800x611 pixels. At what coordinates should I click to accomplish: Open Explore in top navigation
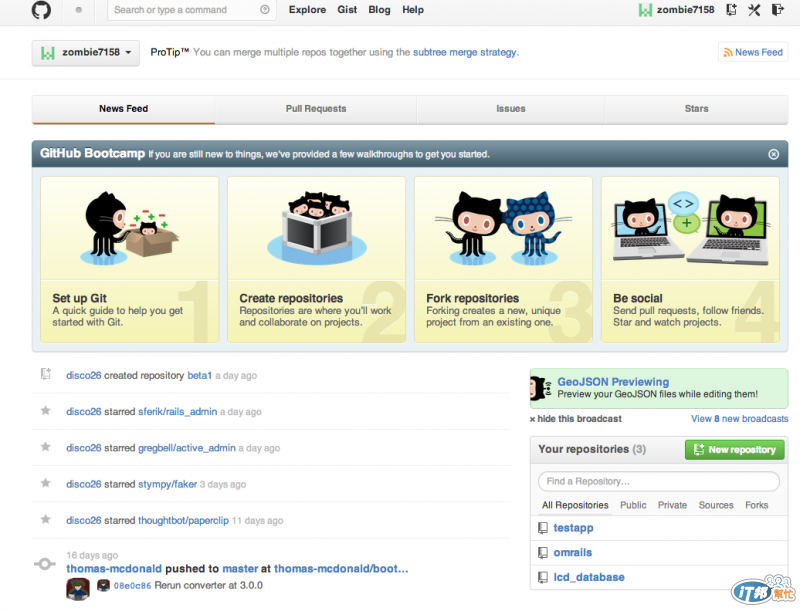click(307, 10)
